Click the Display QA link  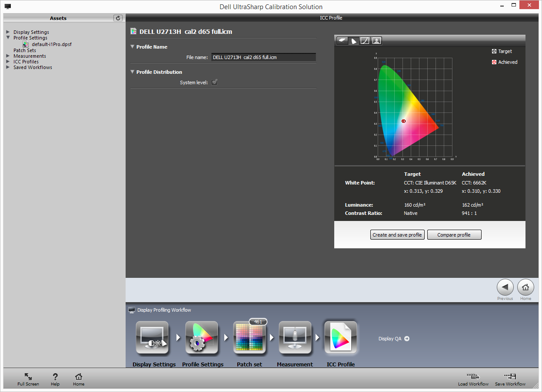[390, 339]
